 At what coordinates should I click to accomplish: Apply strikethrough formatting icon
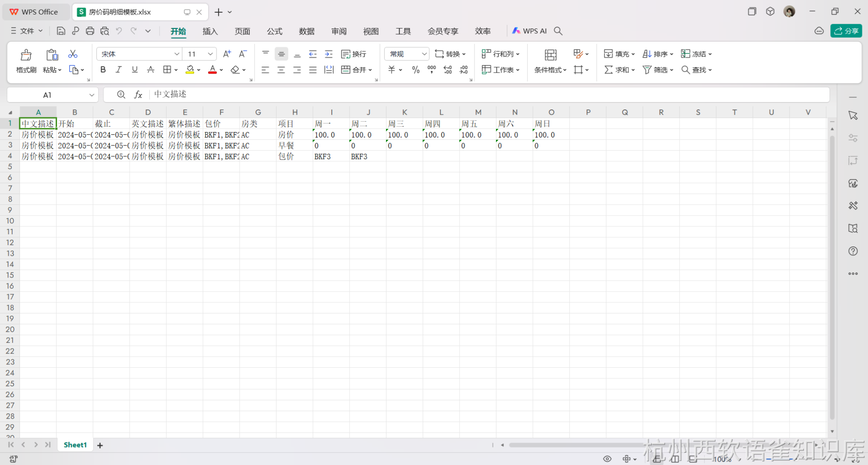tap(150, 70)
